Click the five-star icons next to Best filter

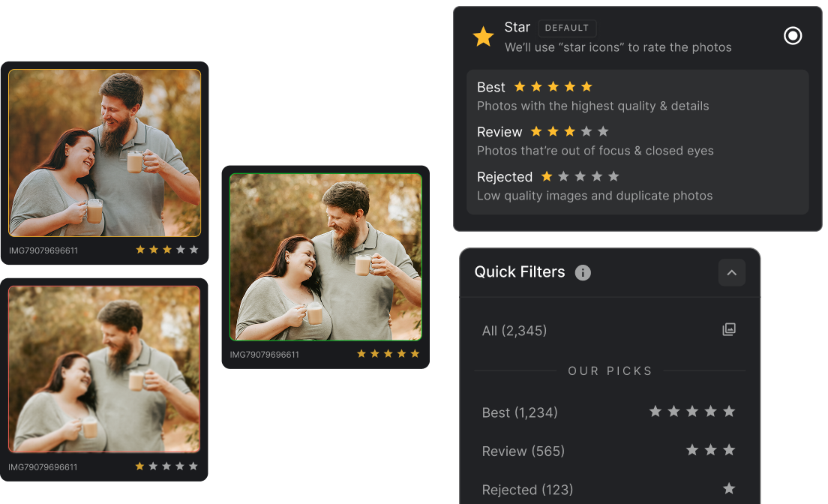(691, 411)
